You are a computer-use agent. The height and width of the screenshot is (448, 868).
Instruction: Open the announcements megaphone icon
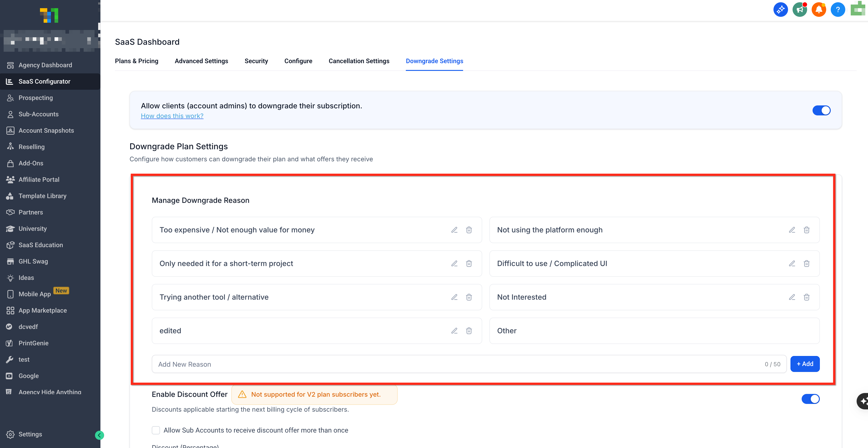point(800,10)
